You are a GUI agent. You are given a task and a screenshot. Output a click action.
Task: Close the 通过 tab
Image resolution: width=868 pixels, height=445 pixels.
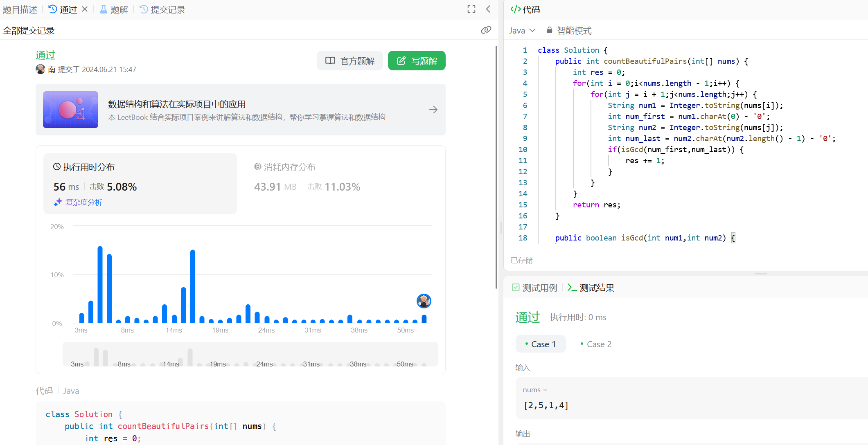(85, 9)
